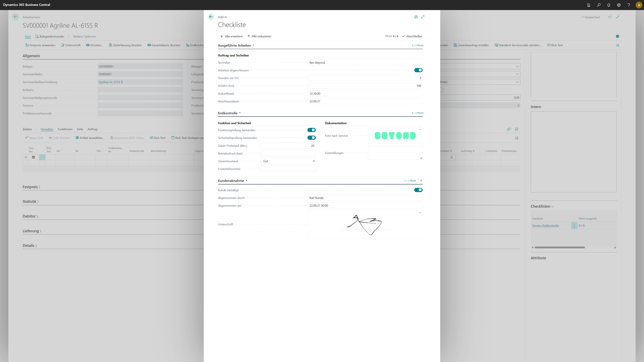This screenshot has width=644, height=362.
Task: Open notifications bell
Action: 608,5
